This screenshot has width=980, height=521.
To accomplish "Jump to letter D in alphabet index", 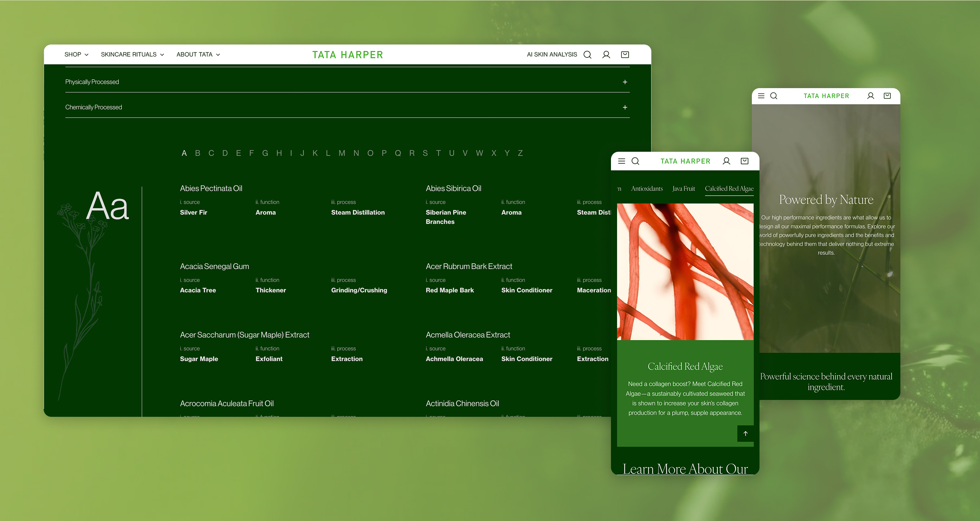I will click(225, 153).
